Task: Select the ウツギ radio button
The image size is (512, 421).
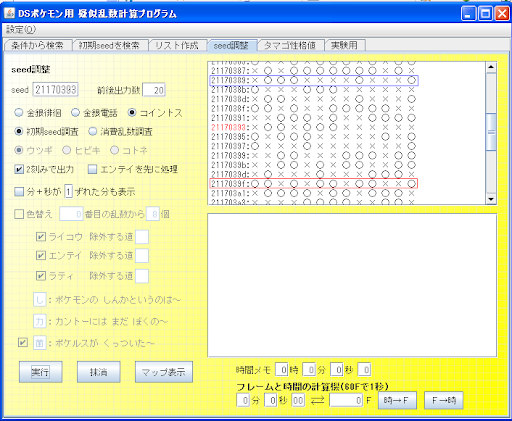Action: click(19, 150)
